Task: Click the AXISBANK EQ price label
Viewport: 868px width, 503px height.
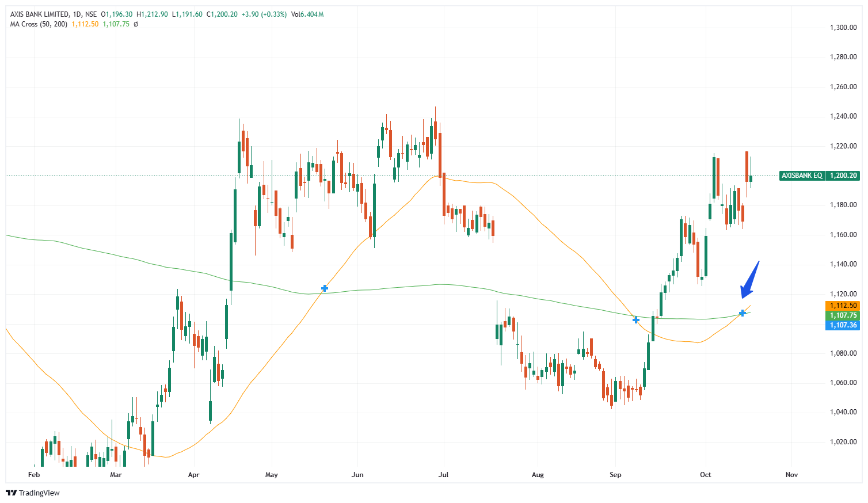Action: (802, 176)
